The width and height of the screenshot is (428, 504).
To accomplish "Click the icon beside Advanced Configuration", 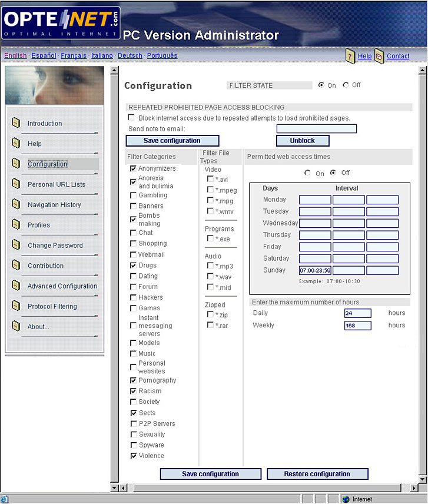I will pyautogui.click(x=16, y=285).
